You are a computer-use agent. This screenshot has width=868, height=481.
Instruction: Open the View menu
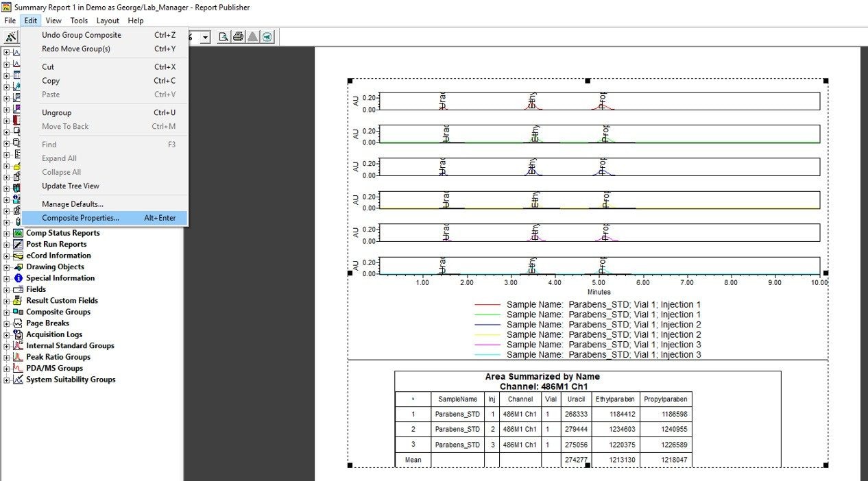(53, 21)
